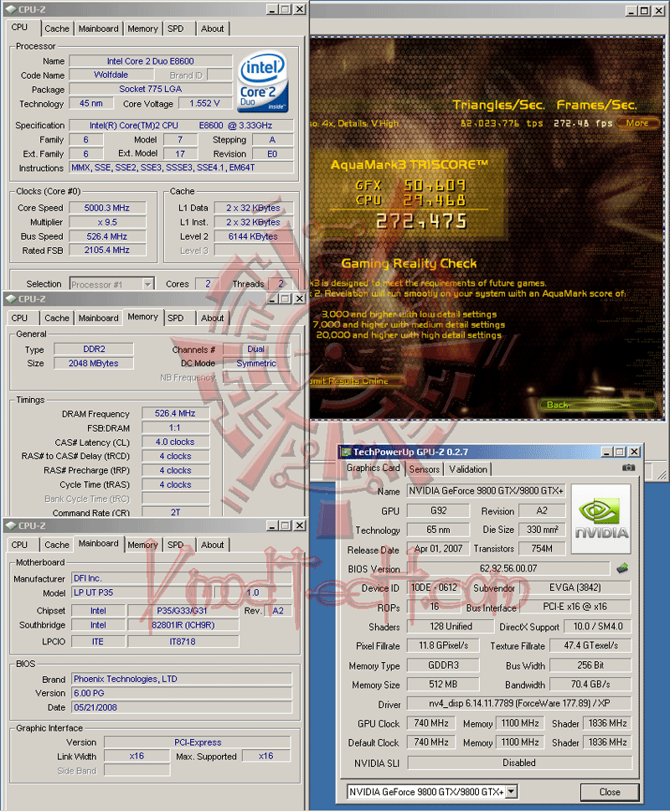Click the BIOS save chip icon in GPU-Z

pos(622,568)
